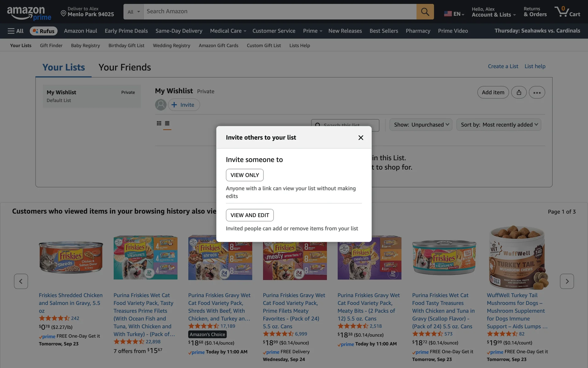Open the shopping cart icon
Image resolution: width=588 pixels, height=368 pixels.
[567, 12]
